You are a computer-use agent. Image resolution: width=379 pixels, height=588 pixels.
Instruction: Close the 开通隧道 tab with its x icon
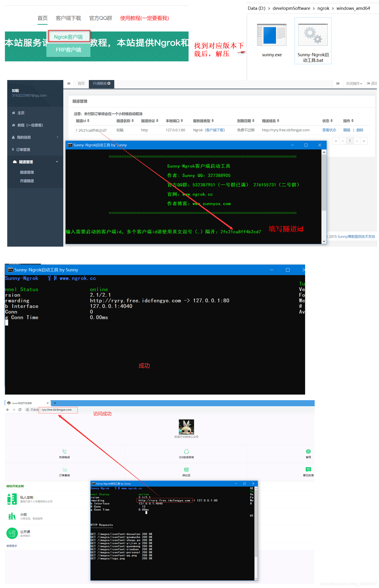[x=109, y=83]
